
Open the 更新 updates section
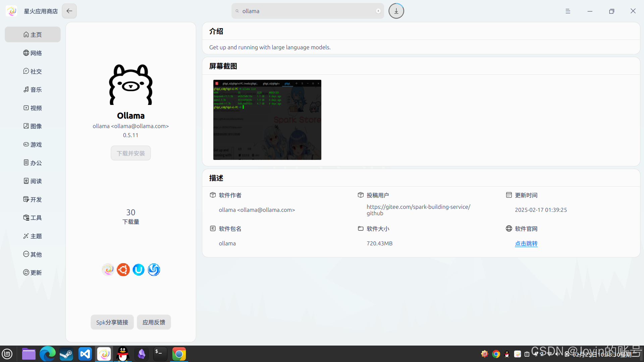tap(33, 273)
